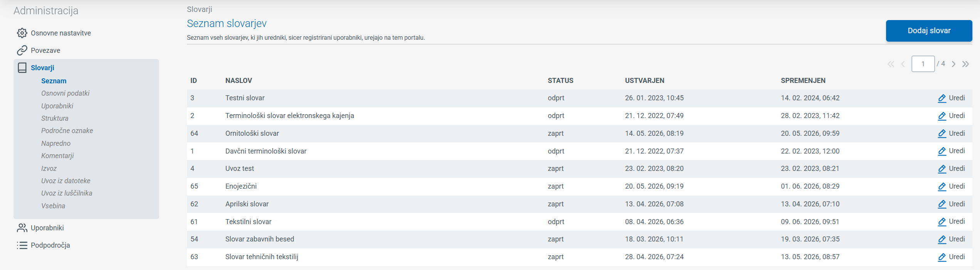Click the SPREMENJEN column header
Viewport: 980px width, 270px height.
[803, 81]
